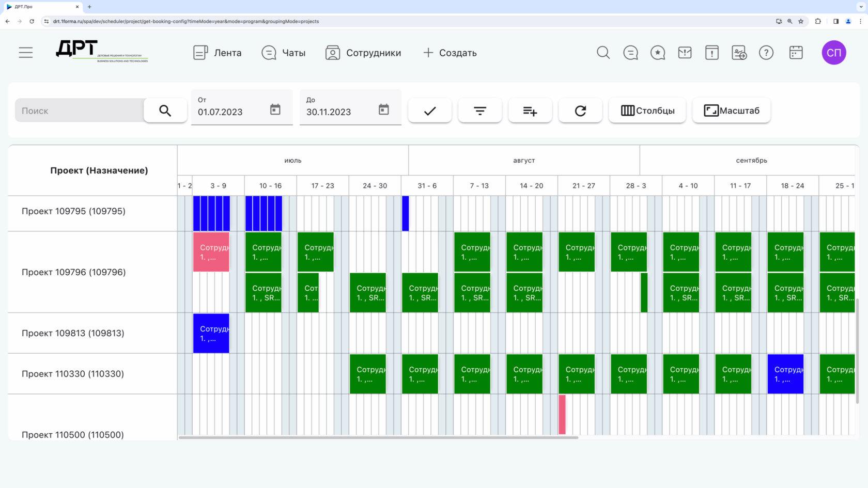Select row Проект 110330 (110330)
The image size is (868, 488).
93,374
